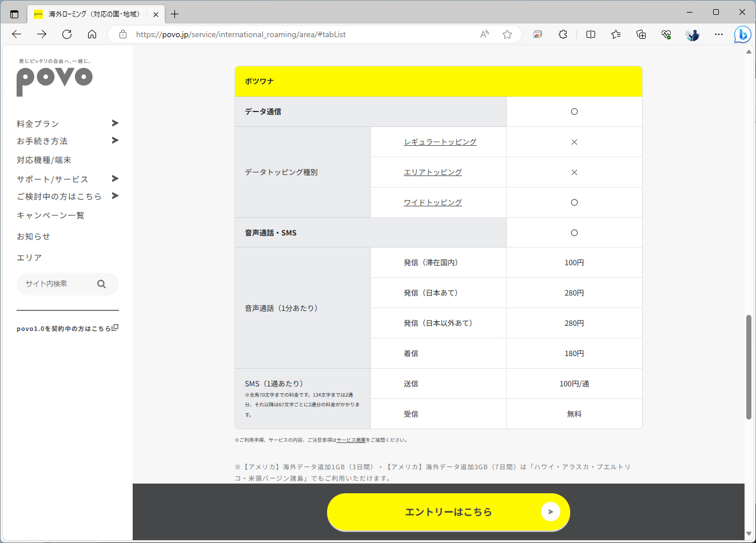Add this page to favorites star
756x543 pixels.
point(507,34)
